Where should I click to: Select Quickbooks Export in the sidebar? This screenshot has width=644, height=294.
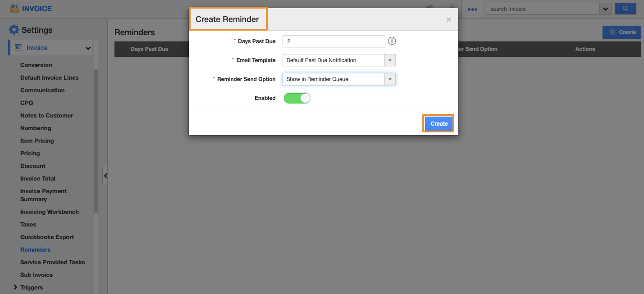click(x=47, y=237)
